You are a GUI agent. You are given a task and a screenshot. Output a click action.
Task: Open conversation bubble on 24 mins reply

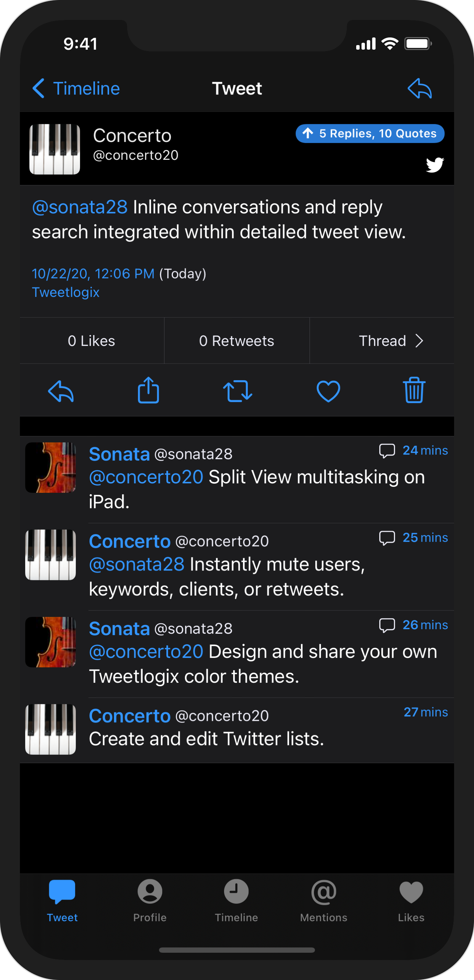pyautogui.click(x=387, y=451)
